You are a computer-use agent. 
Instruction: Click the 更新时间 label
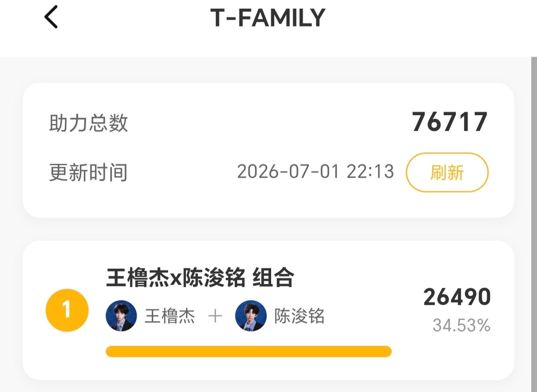click(x=89, y=172)
